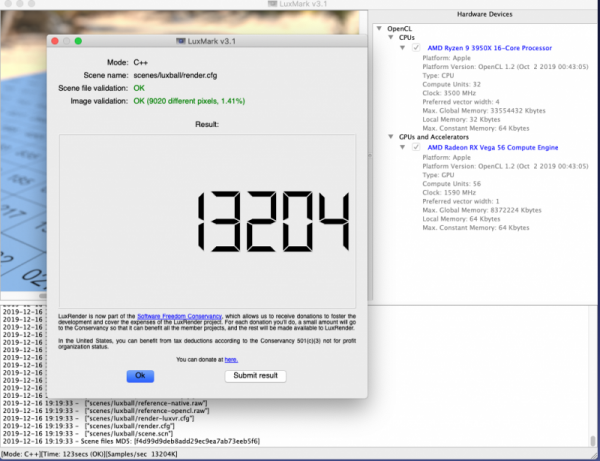Click the LuxMark icon in main window title

click(272, 4)
